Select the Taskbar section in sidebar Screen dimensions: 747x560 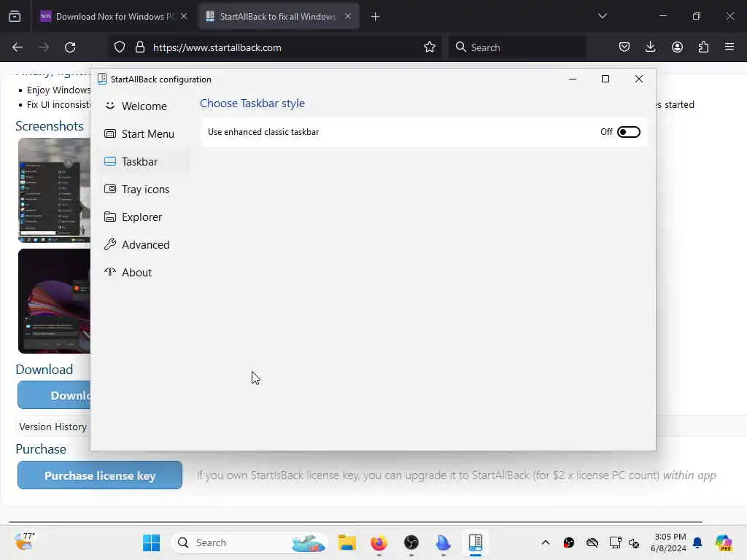click(144, 161)
